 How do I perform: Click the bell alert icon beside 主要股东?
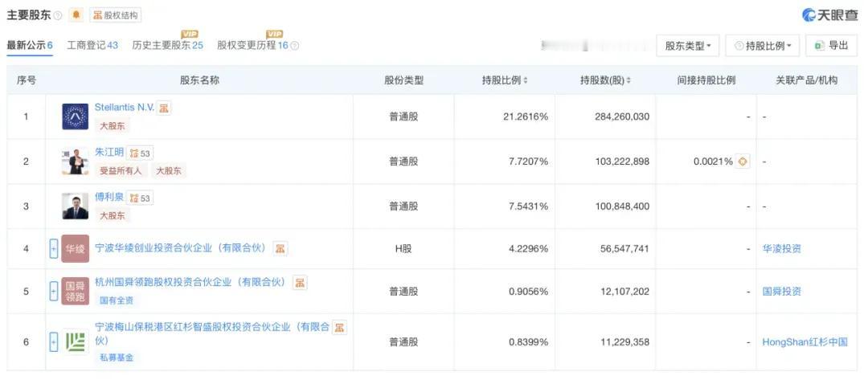click(x=76, y=15)
